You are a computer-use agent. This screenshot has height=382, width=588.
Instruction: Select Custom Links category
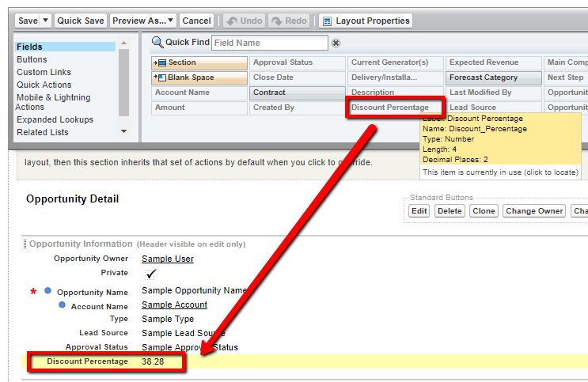44,72
